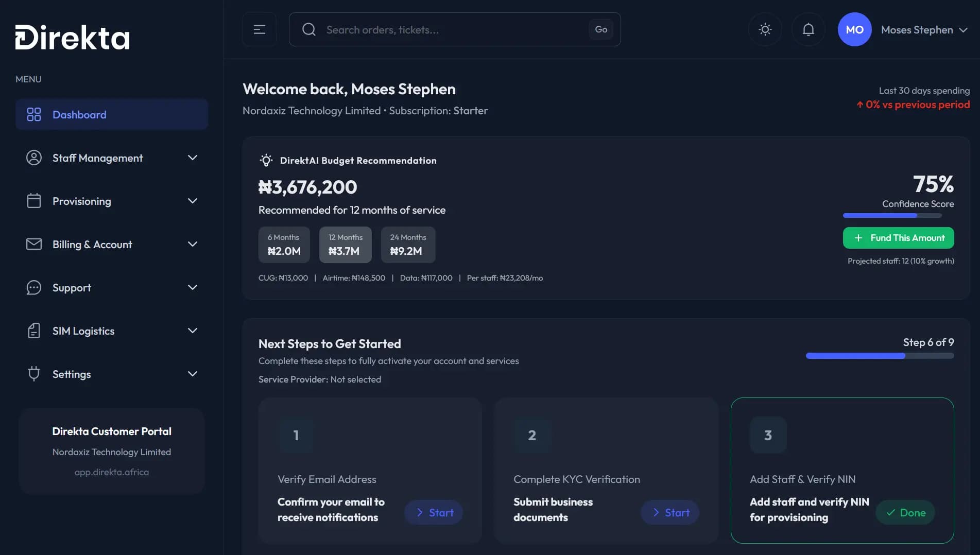Expand the Provisioning menu chevron
Screen dimensions: 980x555
point(193,201)
